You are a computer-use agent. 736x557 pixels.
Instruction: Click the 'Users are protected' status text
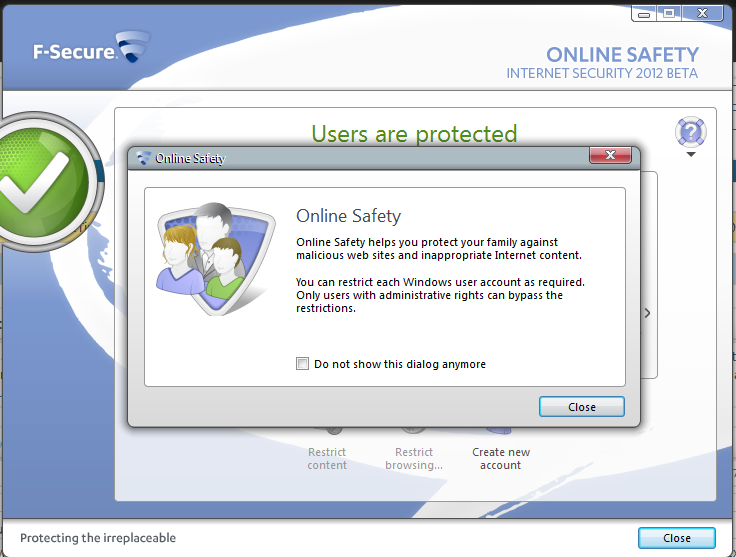(414, 134)
